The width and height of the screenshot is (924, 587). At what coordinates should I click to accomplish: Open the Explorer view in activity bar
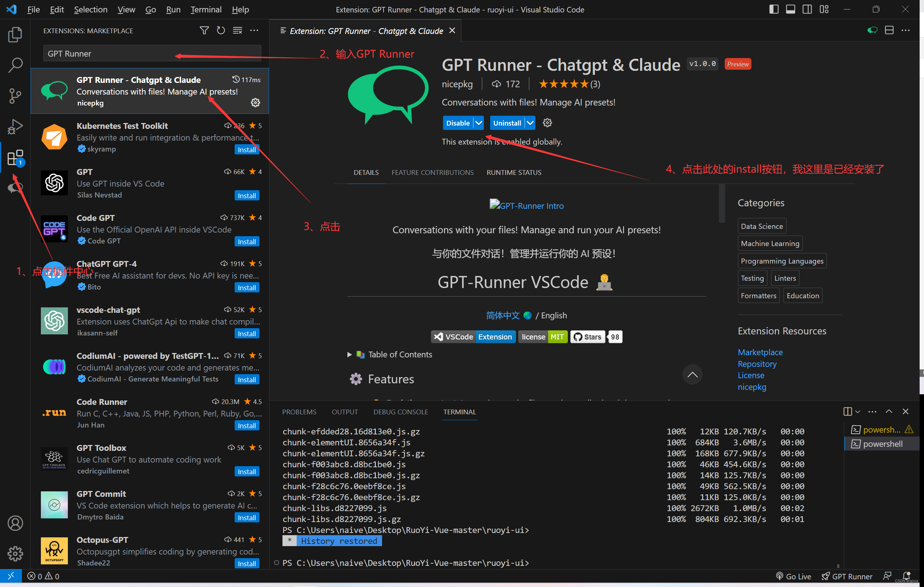[15, 35]
